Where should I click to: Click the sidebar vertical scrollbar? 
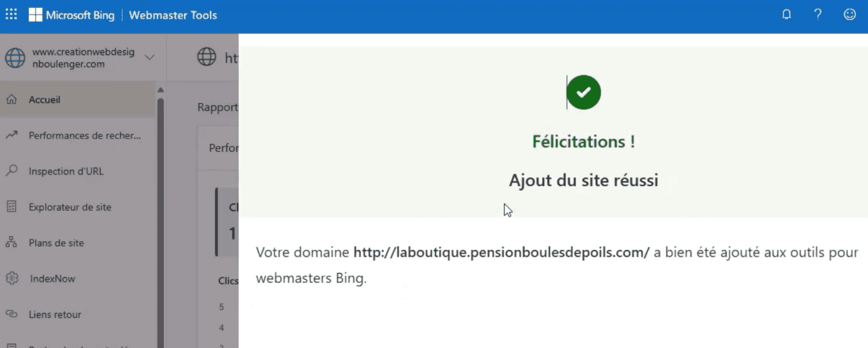[x=161, y=216]
